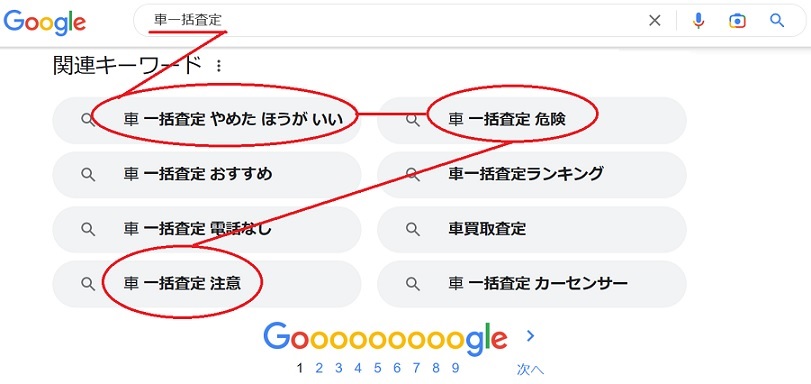
Task: Open the three-dot menu beside 関連キーワード
Action: [219, 66]
